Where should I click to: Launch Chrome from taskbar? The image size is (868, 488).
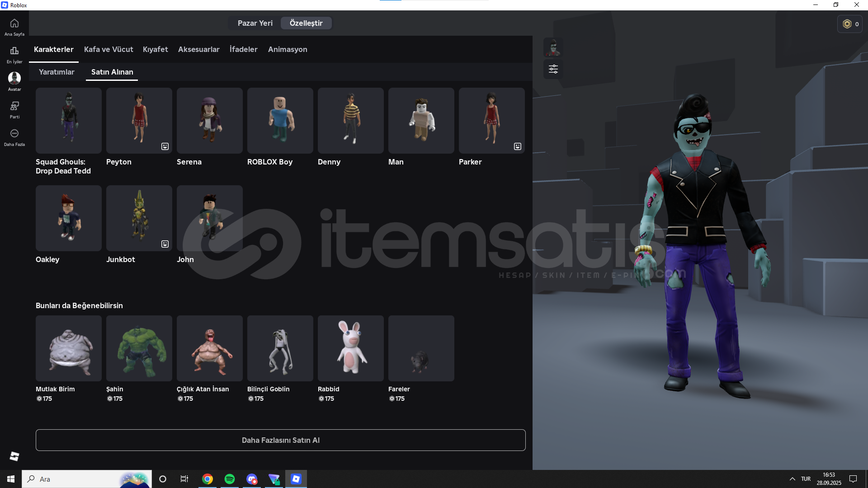tap(208, 479)
